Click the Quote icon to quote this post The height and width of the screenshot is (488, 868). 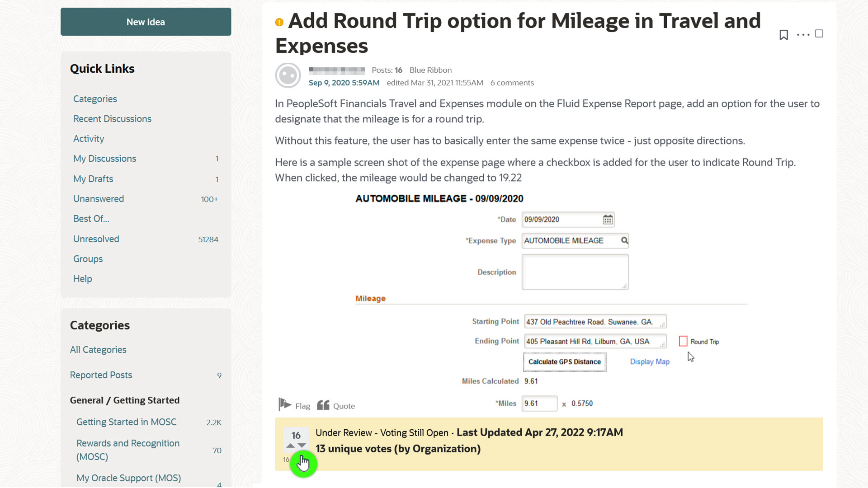(x=323, y=405)
